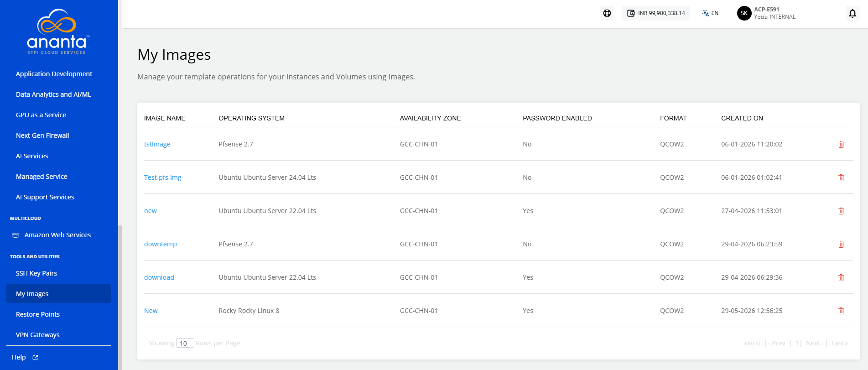Select GPU as a Service

point(41,115)
